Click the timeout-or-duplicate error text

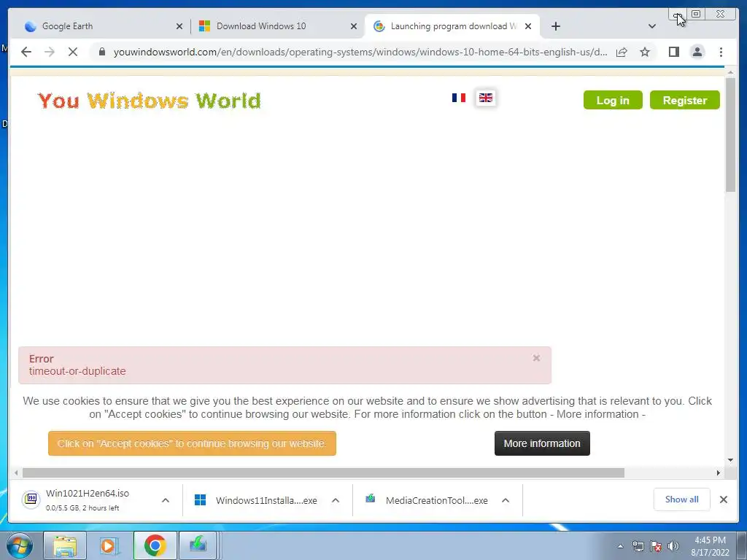pos(77,371)
